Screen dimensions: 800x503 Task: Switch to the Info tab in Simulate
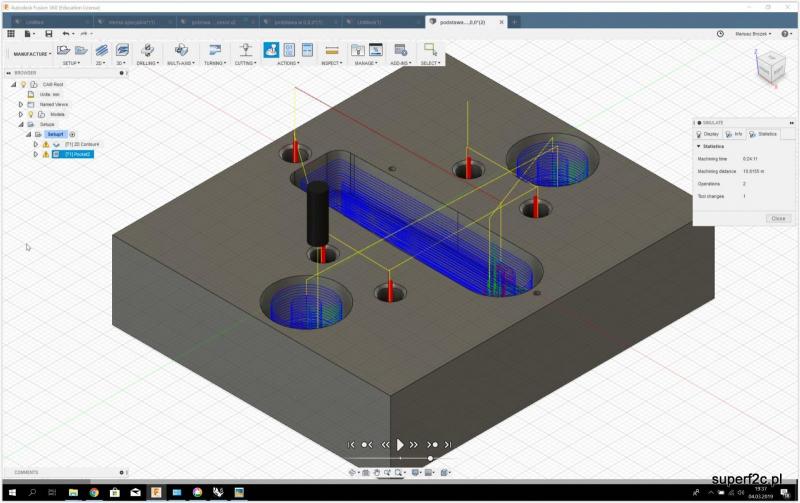pyautogui.click(x=735, y=133)
